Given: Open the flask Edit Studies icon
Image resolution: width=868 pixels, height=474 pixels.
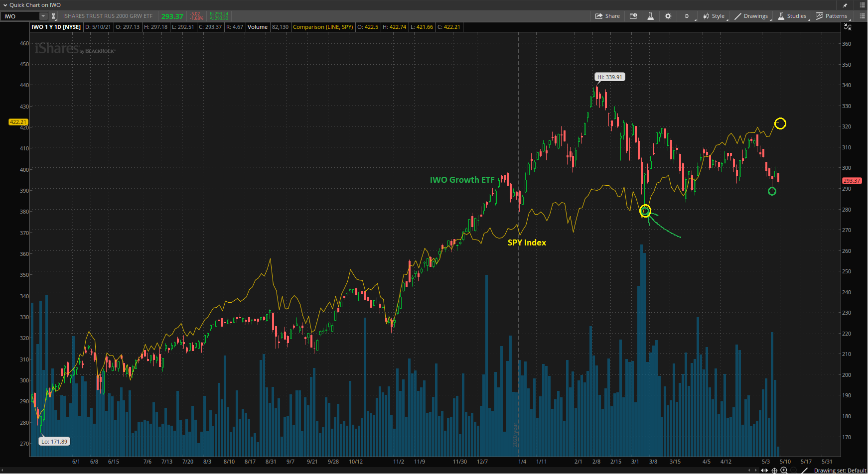Looking at the screenshot, I should pos(650,16).
